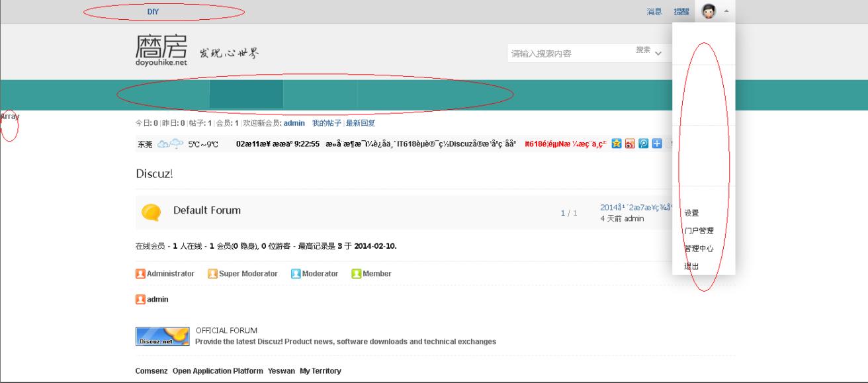The image size is (868, 383).
Task: Select 管理中心 in the user dropdown menu
Action: (x=699, y=249)
